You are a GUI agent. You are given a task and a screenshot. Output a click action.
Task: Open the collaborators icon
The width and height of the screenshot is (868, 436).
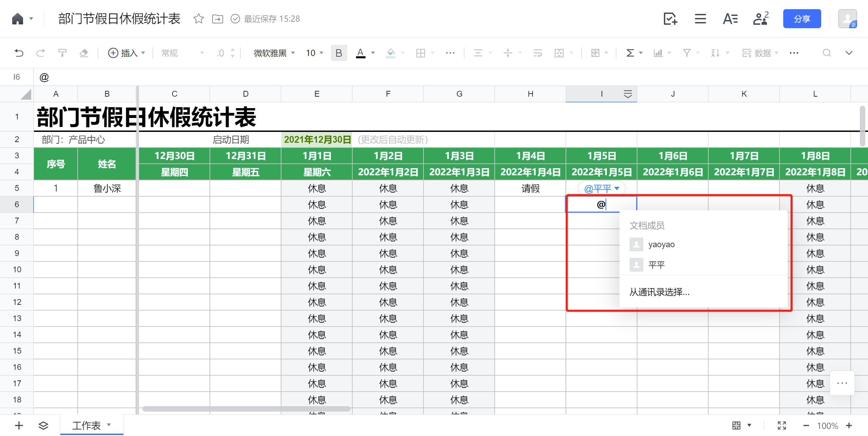pyautogui.click(x=761, y=19)
